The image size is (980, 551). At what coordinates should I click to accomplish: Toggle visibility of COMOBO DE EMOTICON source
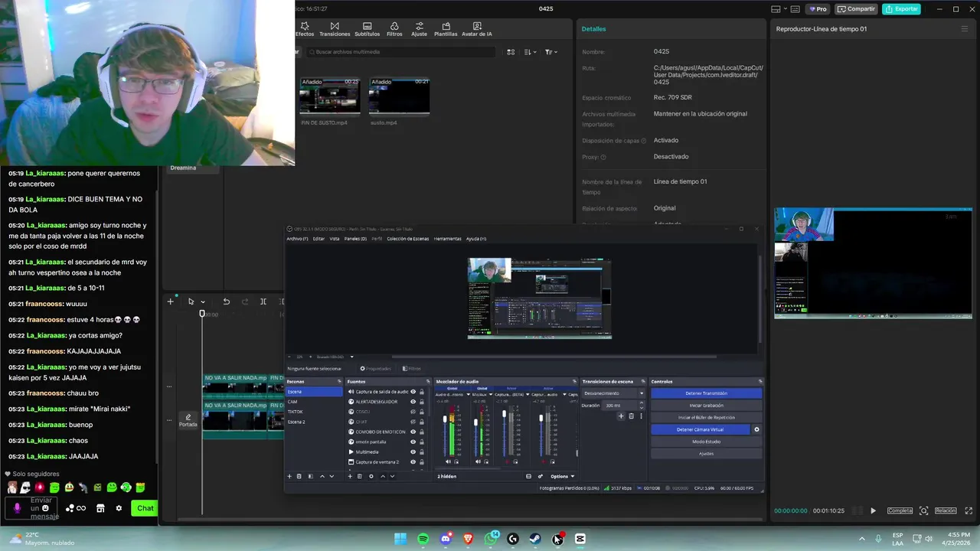click(x=413, y=432)
